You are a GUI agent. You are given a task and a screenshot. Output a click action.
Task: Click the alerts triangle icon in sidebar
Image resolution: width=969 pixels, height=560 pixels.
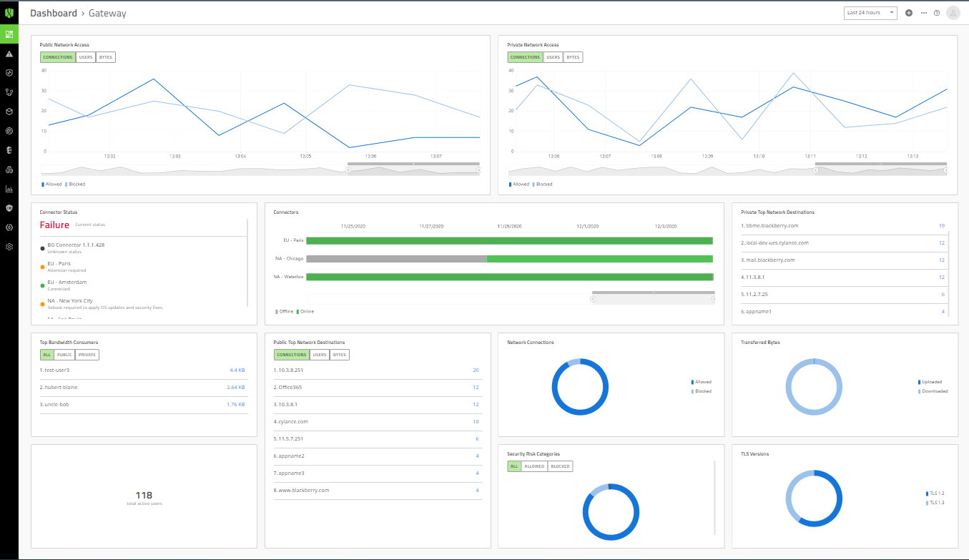pos(9,54)
